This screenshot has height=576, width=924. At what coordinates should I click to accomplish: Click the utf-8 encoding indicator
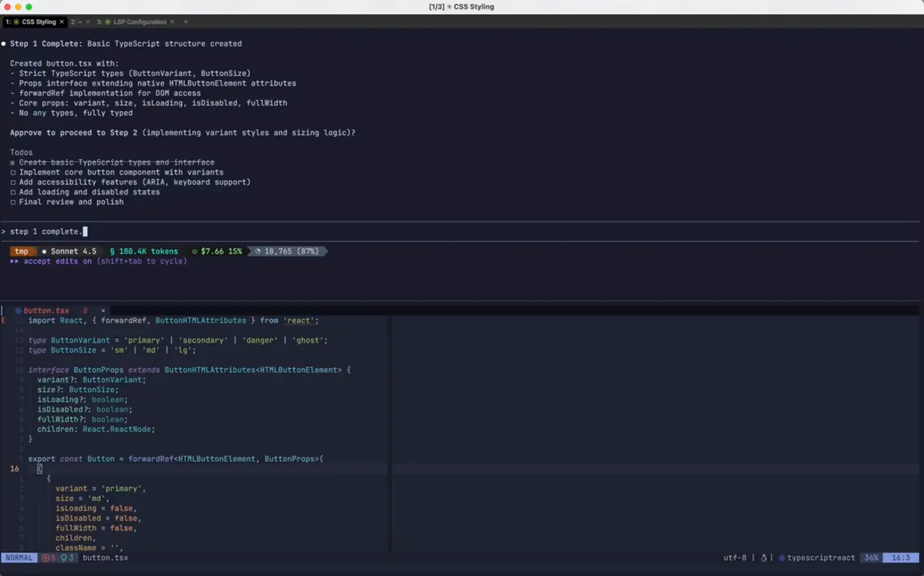(x=735, y=558)
